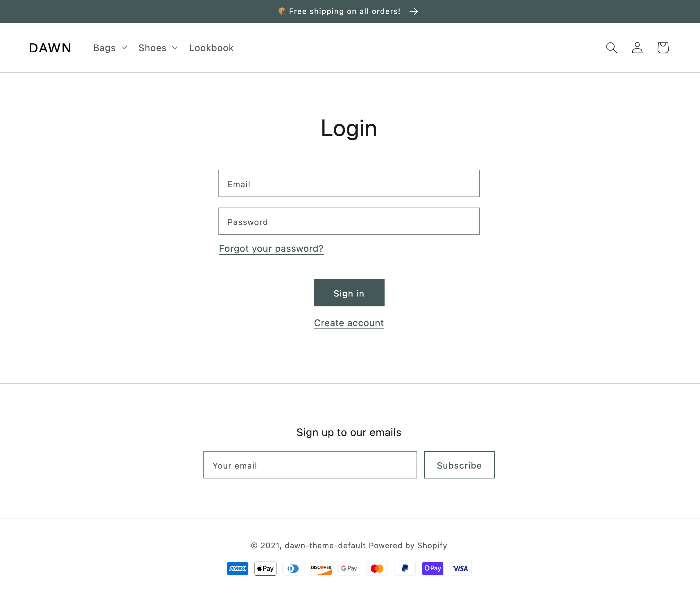700x593 pixels.
Task: Expand the Bags dropdown menu
Action: click(x=110, y=48)
